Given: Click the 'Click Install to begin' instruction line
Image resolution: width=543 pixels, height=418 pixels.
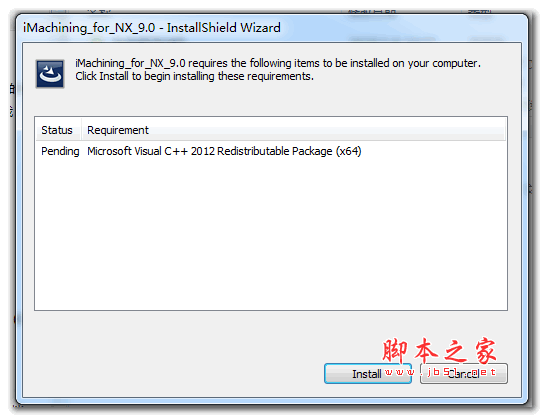Looking at the screenshot, I should tap(195, 76).
